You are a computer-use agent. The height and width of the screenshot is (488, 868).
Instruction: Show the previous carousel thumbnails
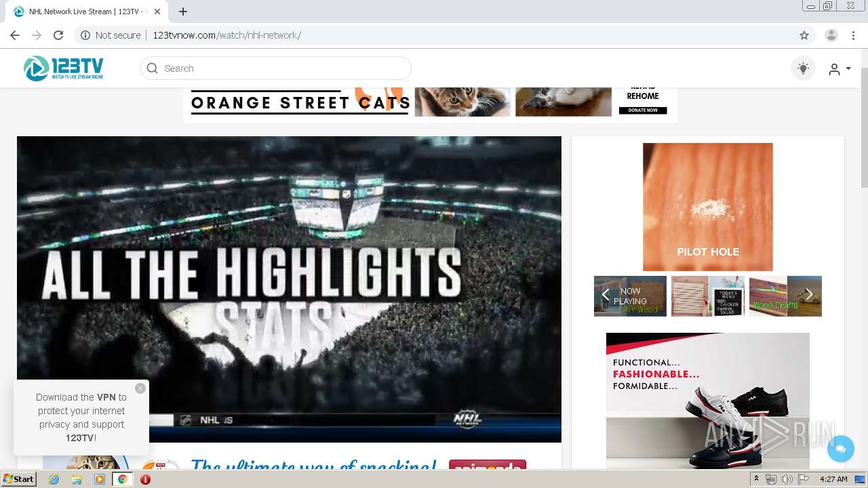(x=606, y=295)
